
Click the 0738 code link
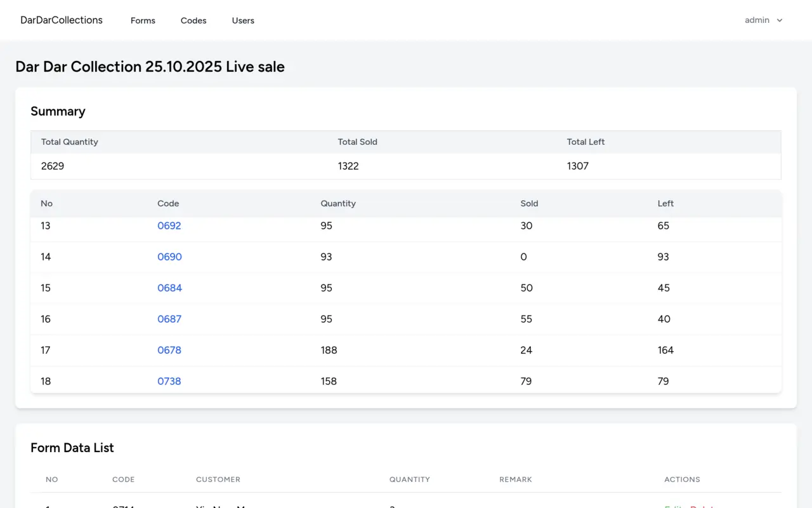(x=169, y=382)
